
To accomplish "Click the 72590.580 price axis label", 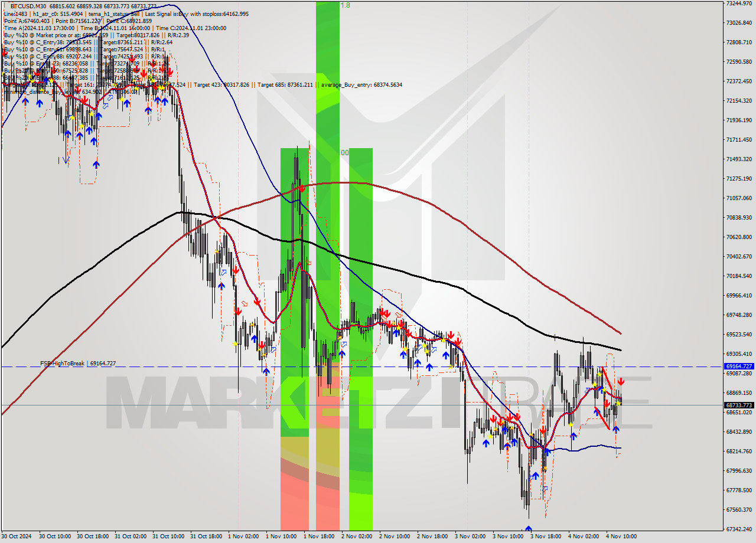I will point(739,61).
